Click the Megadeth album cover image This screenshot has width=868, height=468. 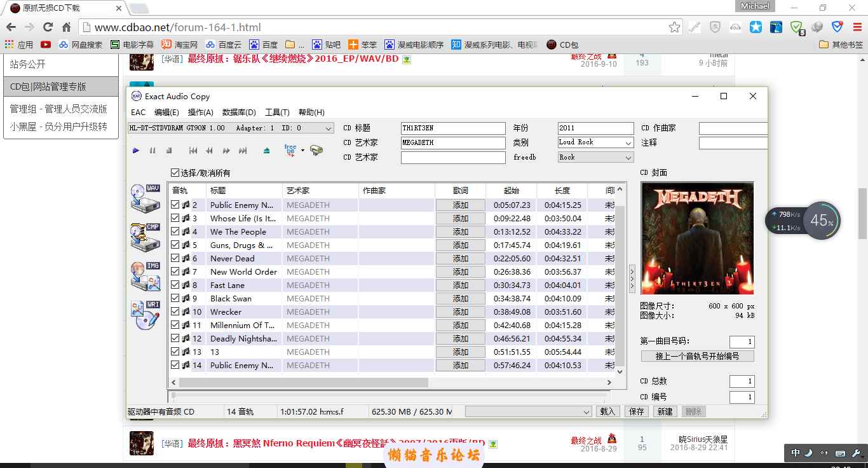(x=697, y=238)
